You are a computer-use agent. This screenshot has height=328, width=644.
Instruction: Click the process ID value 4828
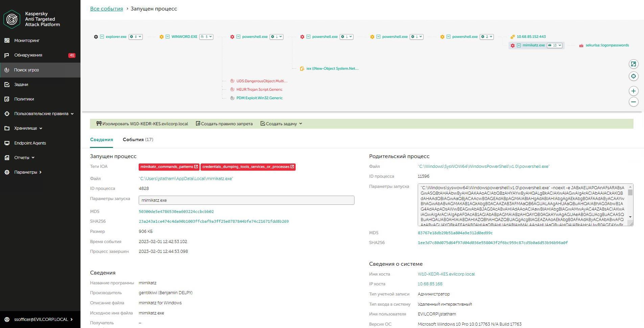[144, 189]
